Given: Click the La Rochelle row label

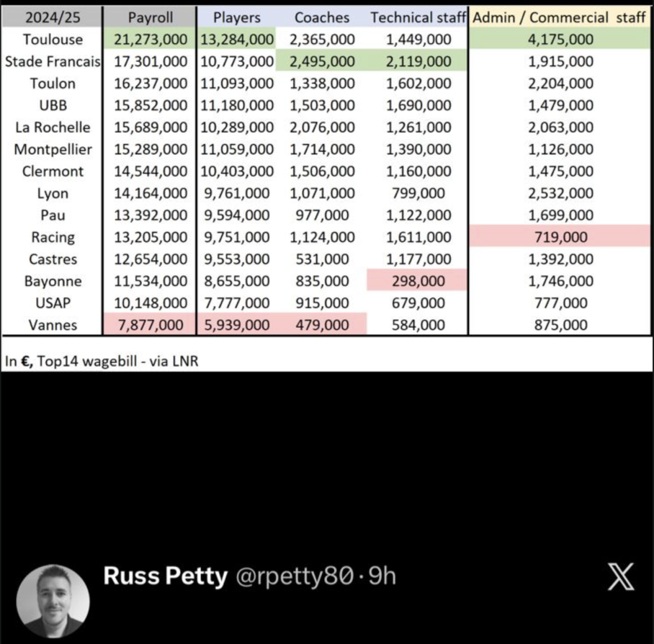Looking at the screenshot, I should pos(52,128).
